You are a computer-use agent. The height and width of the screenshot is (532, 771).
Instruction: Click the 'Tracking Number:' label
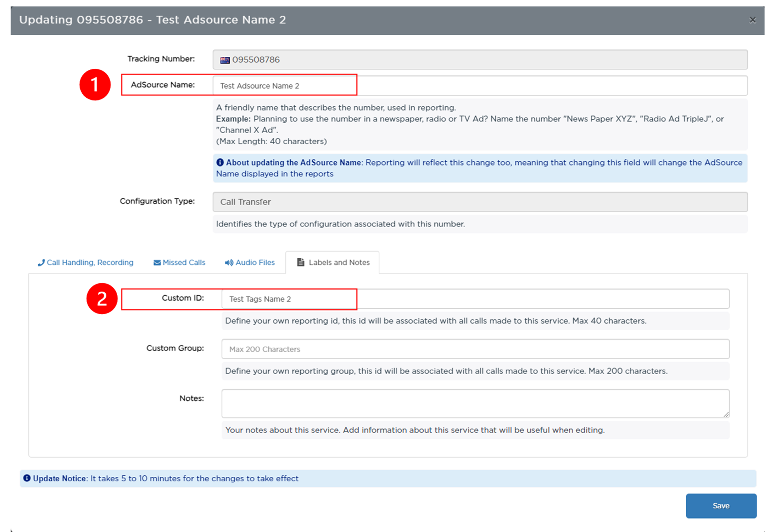(x=161, y=59)
